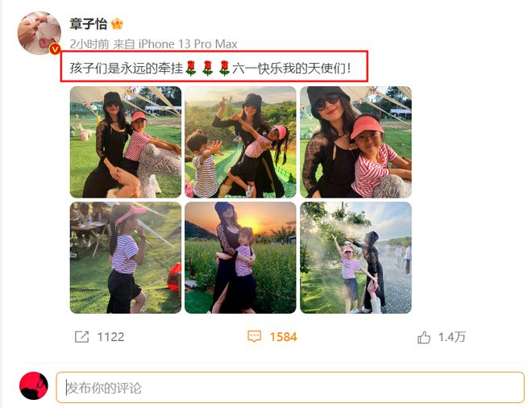The height and width of the screenshot is (408, 532).
Task: Click the iPhone 13 Pro Max source link
Action: pyautogui.click(x=188, y=44)
